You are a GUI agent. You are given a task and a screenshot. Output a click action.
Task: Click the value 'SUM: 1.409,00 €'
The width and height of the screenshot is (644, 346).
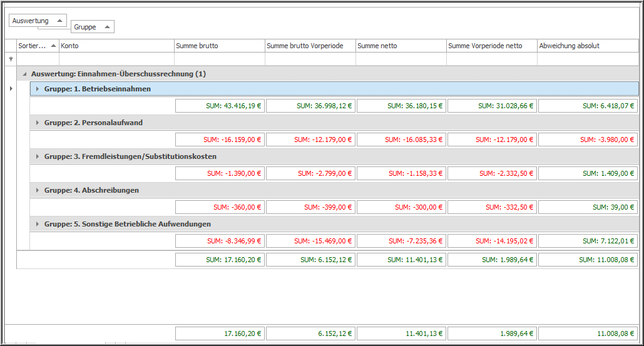(x=608, y=173)
